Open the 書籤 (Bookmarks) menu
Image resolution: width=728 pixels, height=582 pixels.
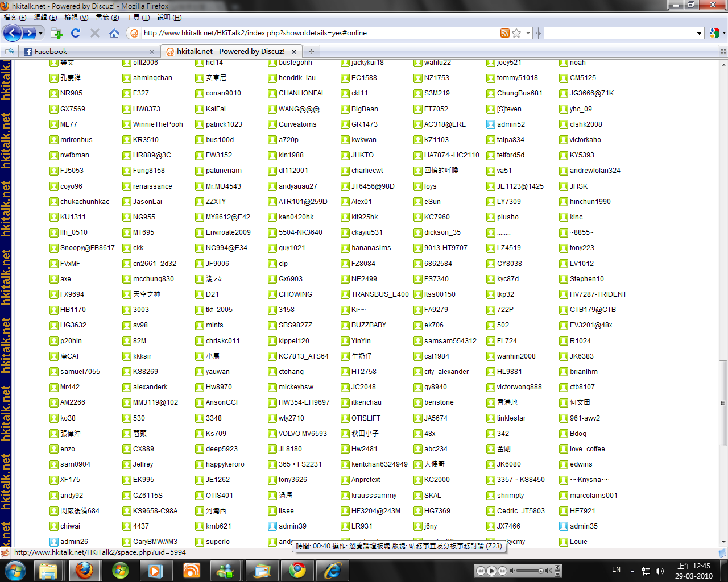(107, 18)
